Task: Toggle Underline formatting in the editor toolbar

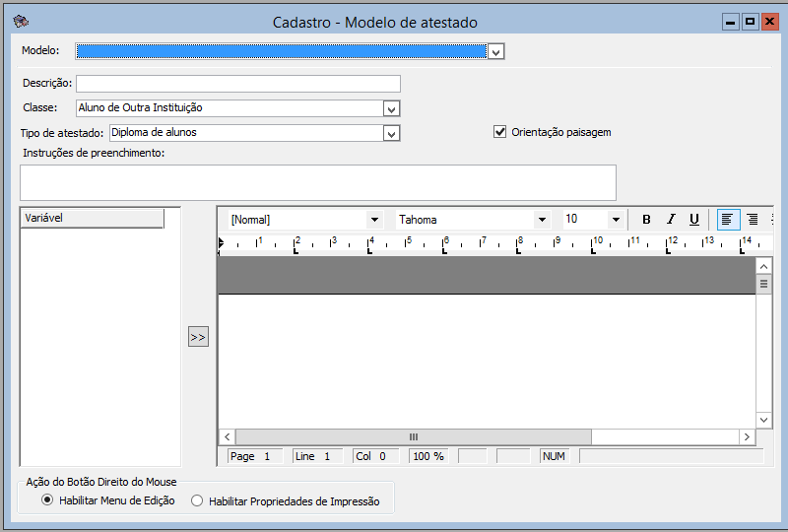Action: click(x=694, y=220)
